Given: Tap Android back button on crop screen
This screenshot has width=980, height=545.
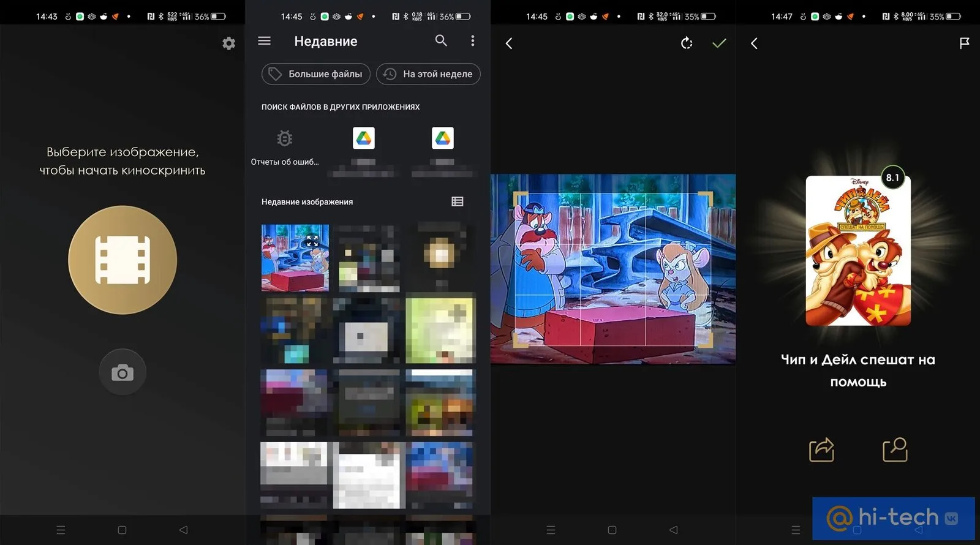Looking at the screenshot, I should coord(673,530).
